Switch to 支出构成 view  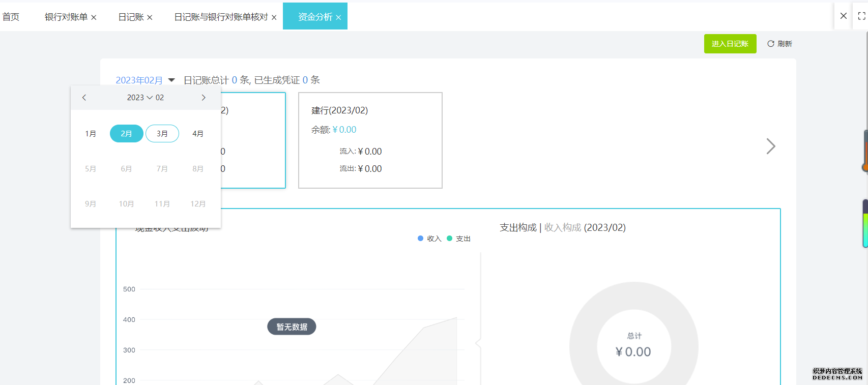coord(518,227)
